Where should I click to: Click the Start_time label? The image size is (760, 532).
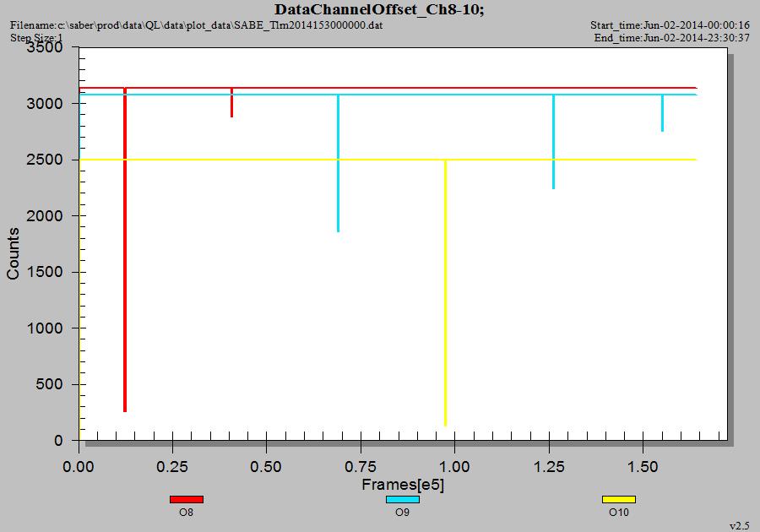pos(670,25)
